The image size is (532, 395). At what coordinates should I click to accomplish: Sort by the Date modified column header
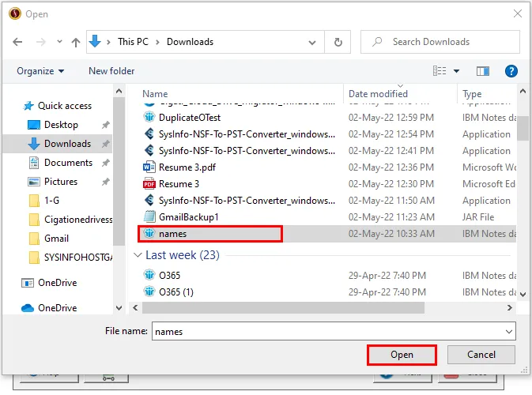pyautogui.click(x=378, y=94)
